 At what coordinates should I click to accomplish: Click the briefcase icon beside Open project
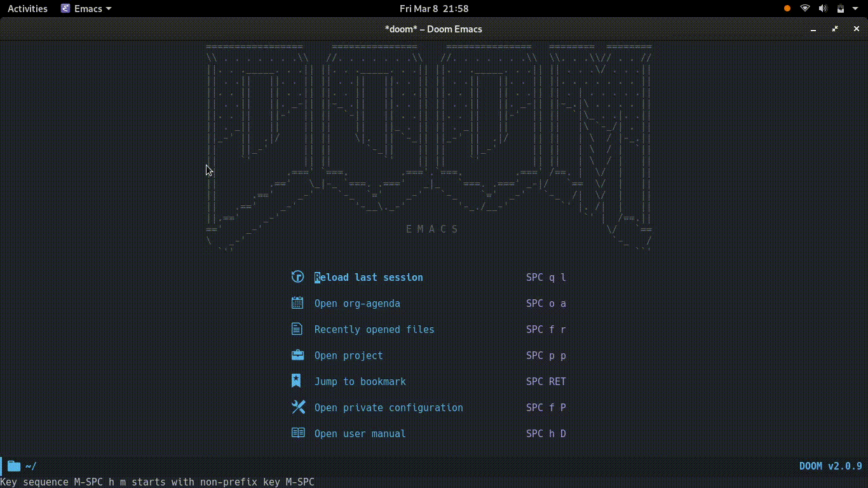point(297,355)
